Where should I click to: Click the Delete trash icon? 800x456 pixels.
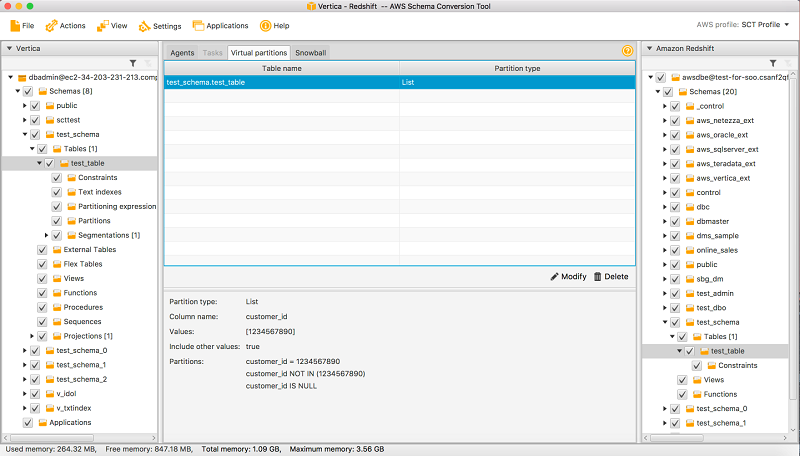click(x=597, y=276)
